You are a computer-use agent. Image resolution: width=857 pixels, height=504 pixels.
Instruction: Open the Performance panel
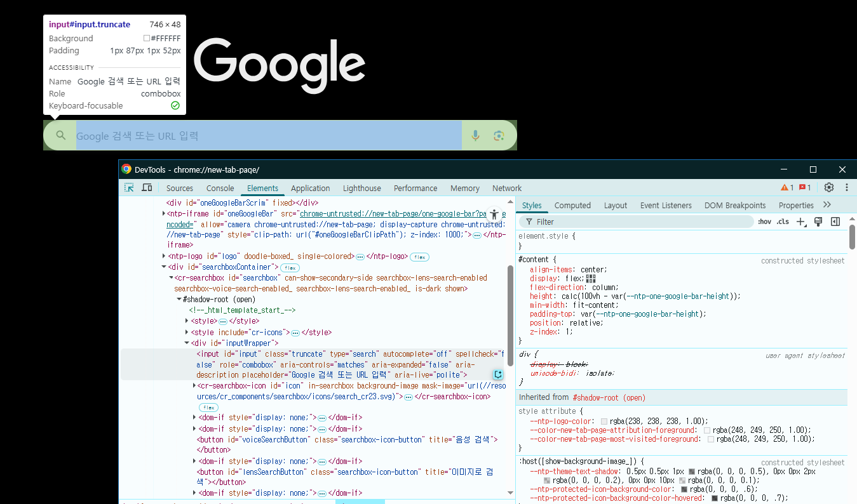pos(415,188)
